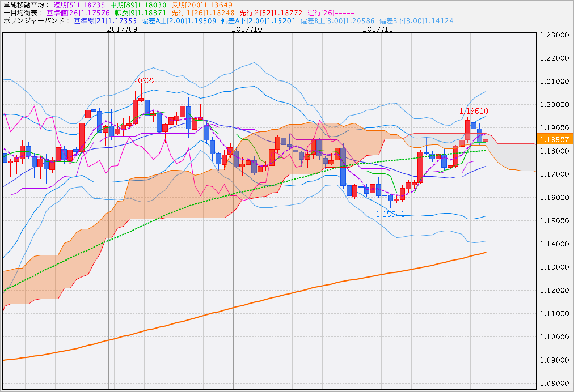Click the 2017/09 date label
574x392 pixels.
pyautogui.click(x=122, y=29)
